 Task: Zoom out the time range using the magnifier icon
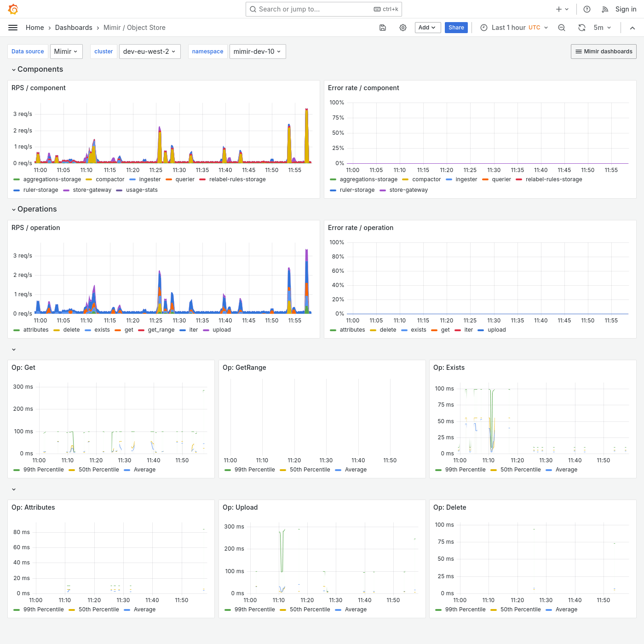[x=561, y=28]
